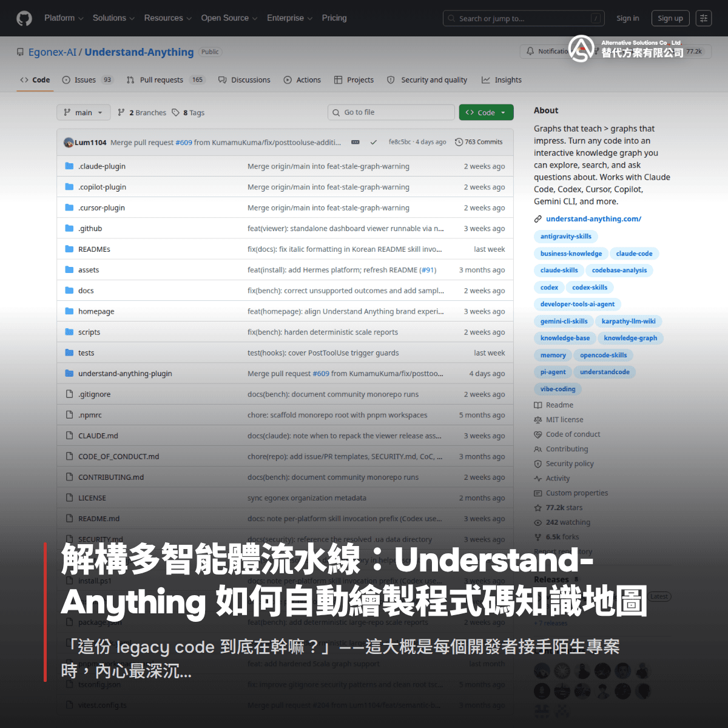This screenshot has height=728, width=728.
Task: Open the .gitignore file
Action: pos(94,394)
